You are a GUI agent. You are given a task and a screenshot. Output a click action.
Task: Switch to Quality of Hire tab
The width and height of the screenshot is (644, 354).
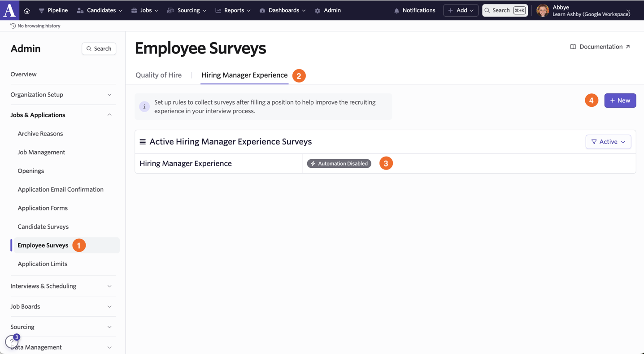(x=159, y=75)
